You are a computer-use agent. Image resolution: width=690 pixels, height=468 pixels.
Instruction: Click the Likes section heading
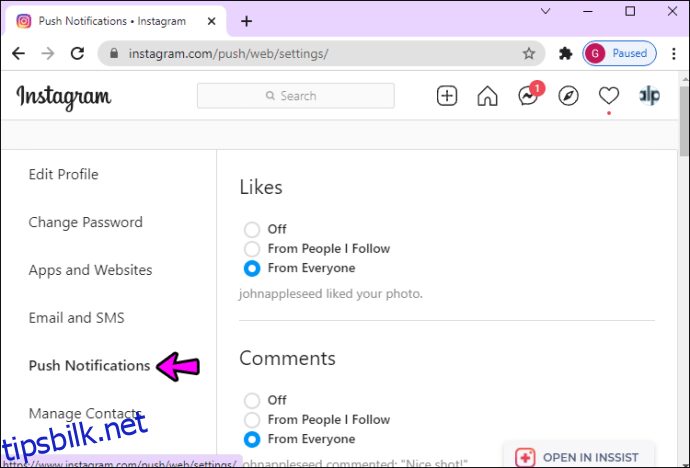coord(261,187)
